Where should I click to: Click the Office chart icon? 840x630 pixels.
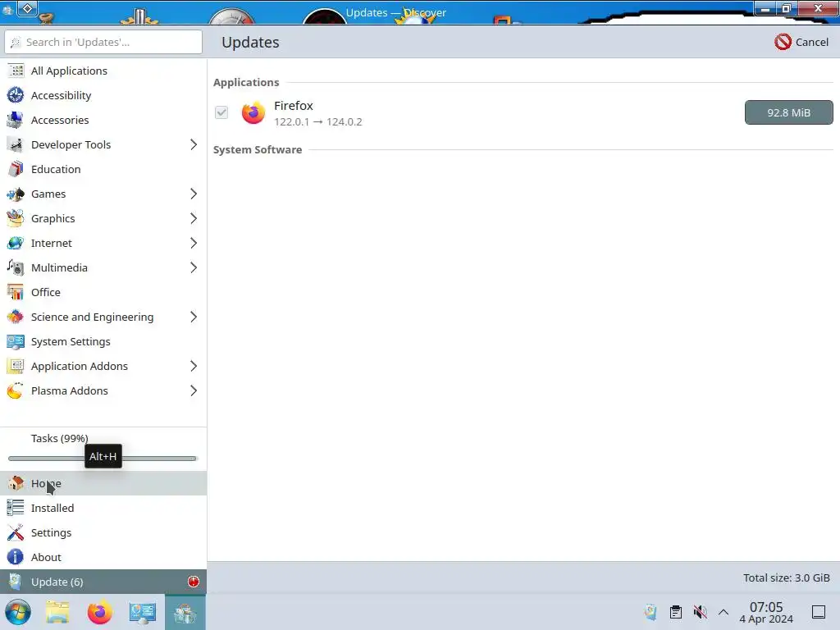click(x=16, y=293)
